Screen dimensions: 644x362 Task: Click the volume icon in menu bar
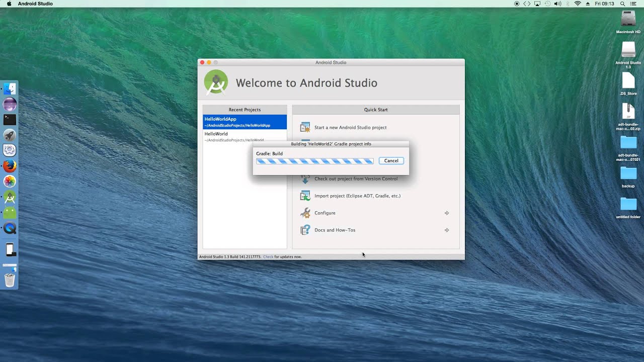(x=557, y=4)
